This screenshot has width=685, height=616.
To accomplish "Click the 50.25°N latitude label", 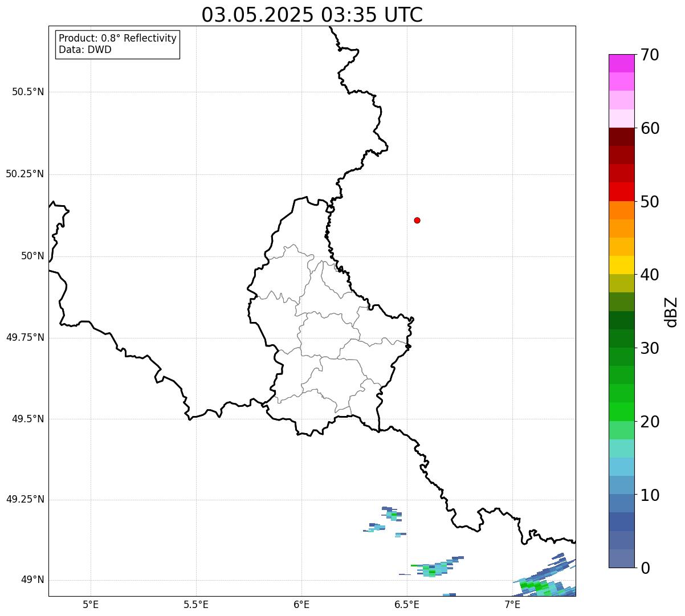I will click(x=25, y=174).
